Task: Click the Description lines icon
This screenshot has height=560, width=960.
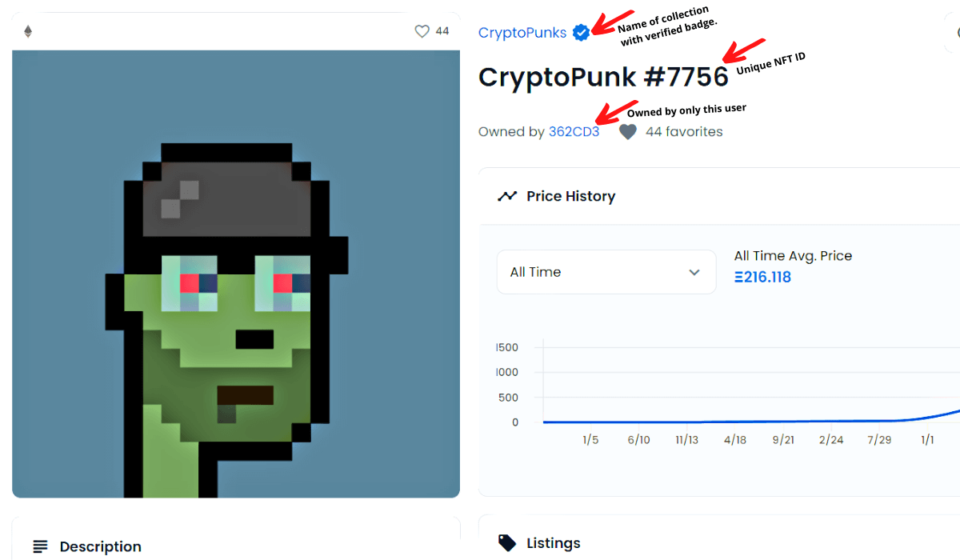Action: (x=40, y=547)
